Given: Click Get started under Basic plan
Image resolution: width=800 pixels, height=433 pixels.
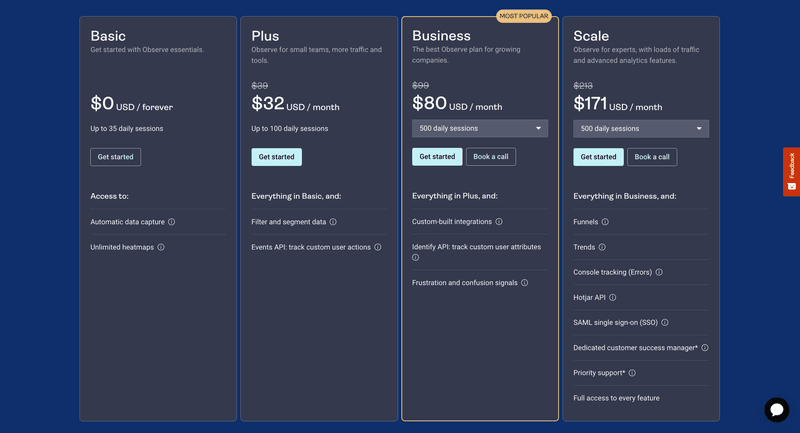Looking at the screenshot, I should click(x=115, y=157).
